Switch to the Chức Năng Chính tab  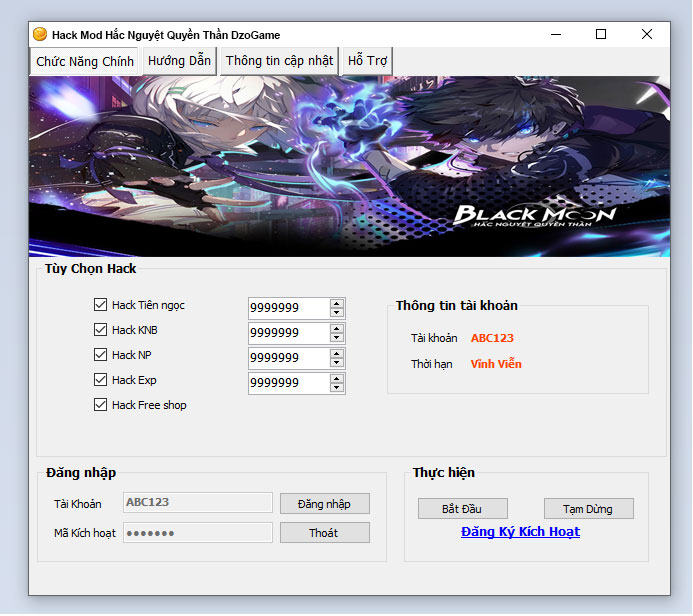tap(84, 61)
